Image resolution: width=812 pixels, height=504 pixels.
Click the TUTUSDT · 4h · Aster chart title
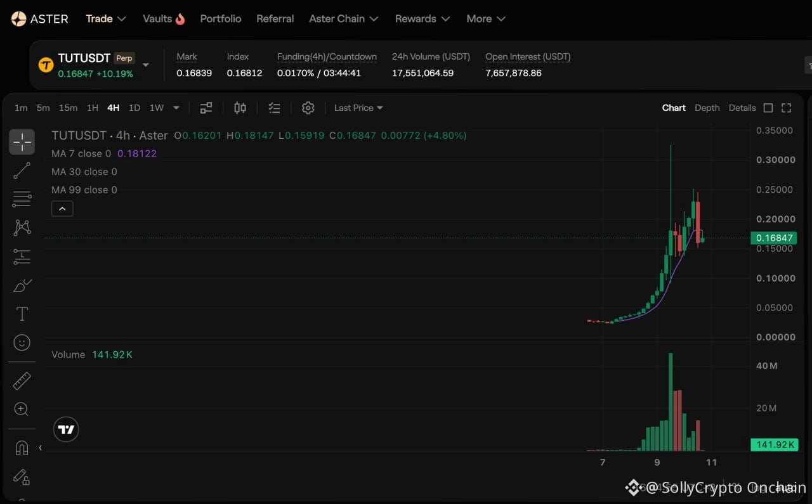(110, 136)
